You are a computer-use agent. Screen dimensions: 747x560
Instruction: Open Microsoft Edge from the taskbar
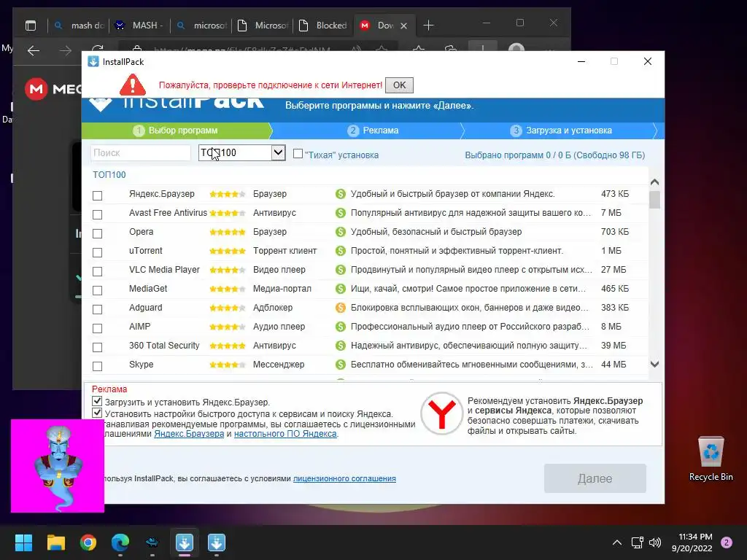120,542
